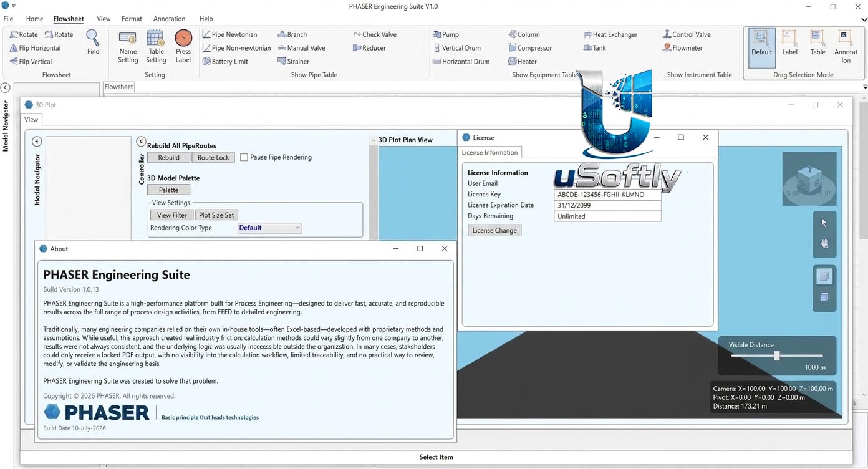Show the Pipe Non-newtonian table
The width and height of the screenshot is (868, 469).
coord(236,48)
